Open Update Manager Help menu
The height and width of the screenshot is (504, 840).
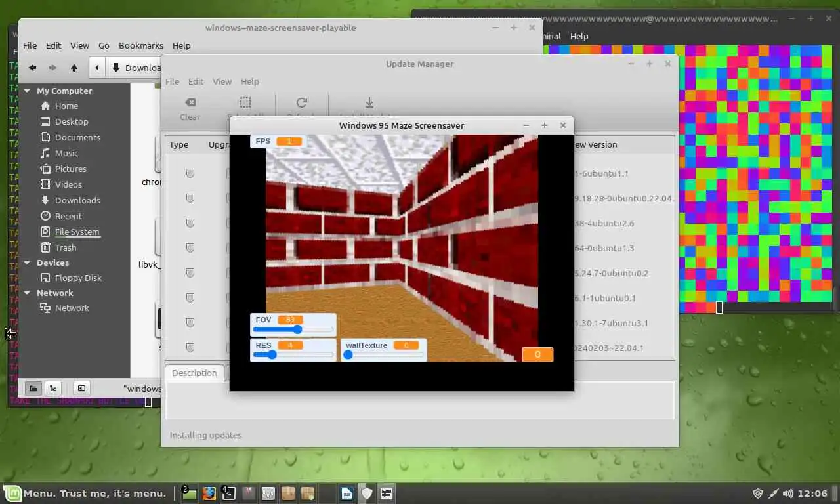click(x=249, y=81)
